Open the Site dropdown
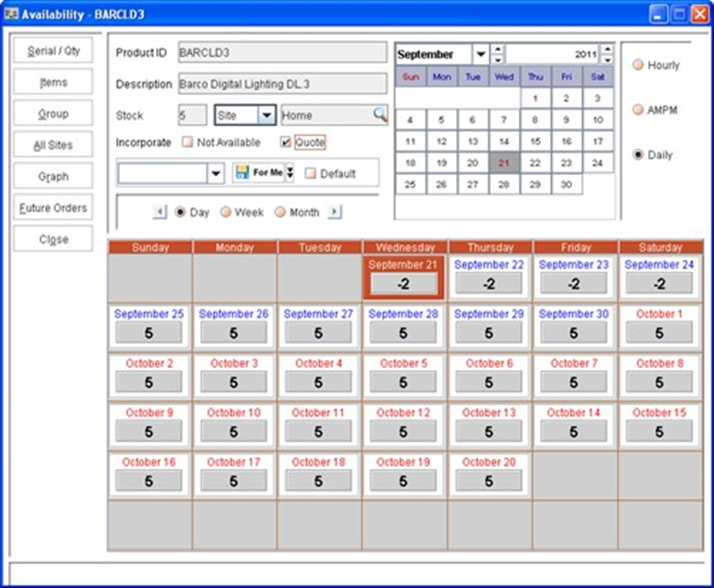Viewport: 714px width, 588px height. pos(267,115)
